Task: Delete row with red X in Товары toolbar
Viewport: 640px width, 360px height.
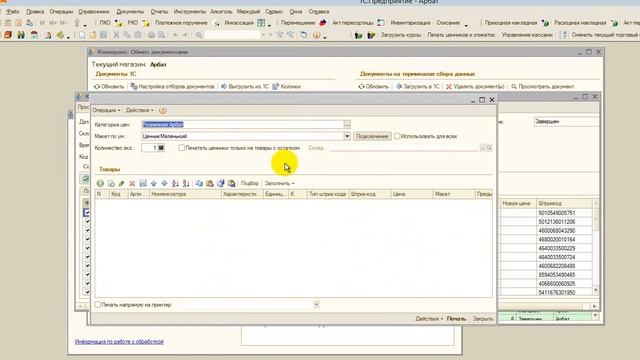Action: [132, 184]
